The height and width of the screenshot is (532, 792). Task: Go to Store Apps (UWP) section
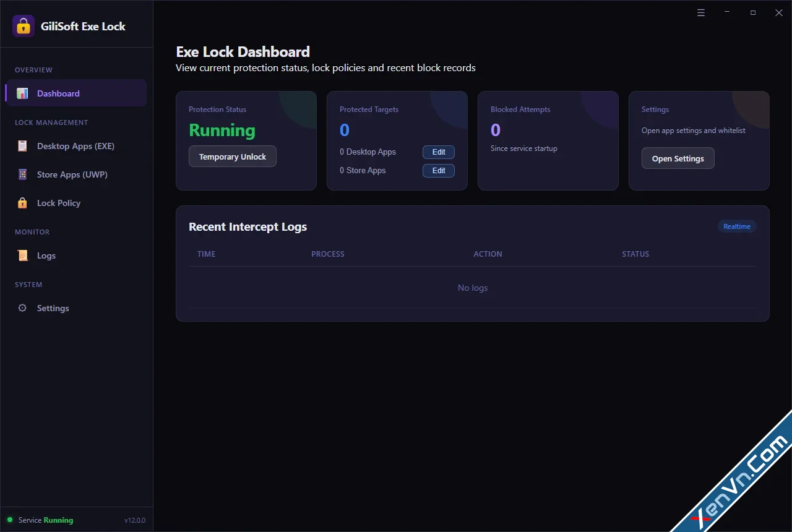pos(77,174)
